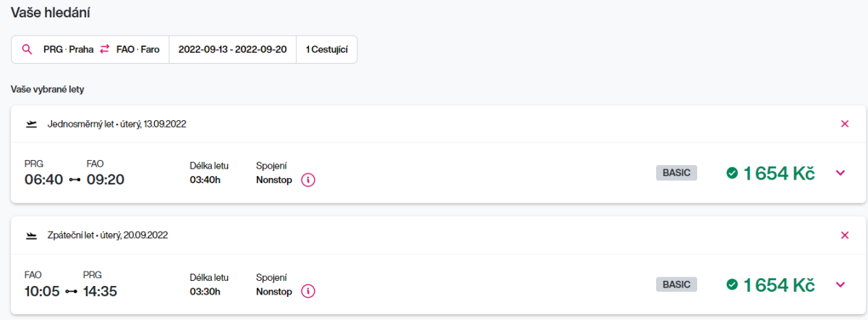
Task: Edit the PRG · Praha origin field
Action: tap(69, 50)
